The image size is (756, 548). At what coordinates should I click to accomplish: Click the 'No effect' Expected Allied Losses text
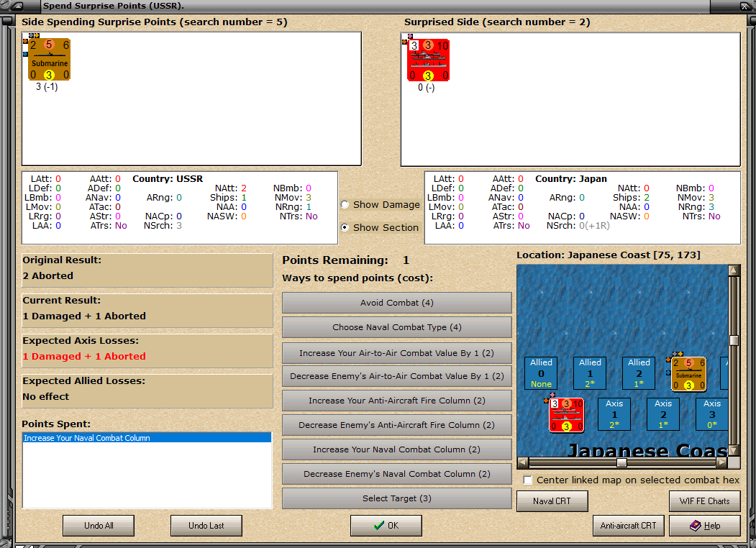click(46, 397)
